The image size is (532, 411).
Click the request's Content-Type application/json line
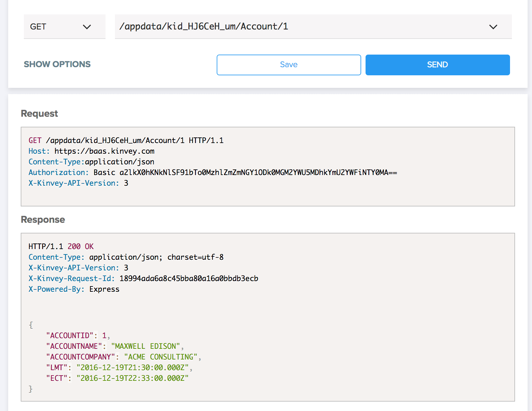(x=91, y=162)
